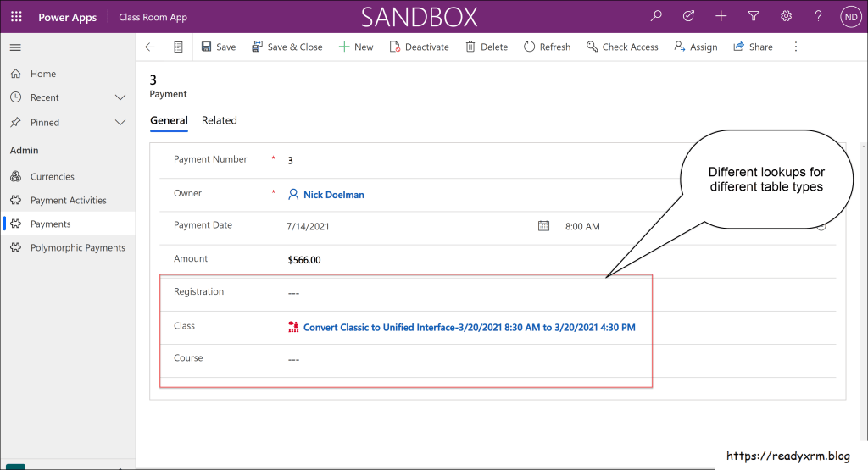868x470 pixels.
Task: Open Polymorphic Payments in sidebar
Action: pyautogui.click(x=77, y=248)
